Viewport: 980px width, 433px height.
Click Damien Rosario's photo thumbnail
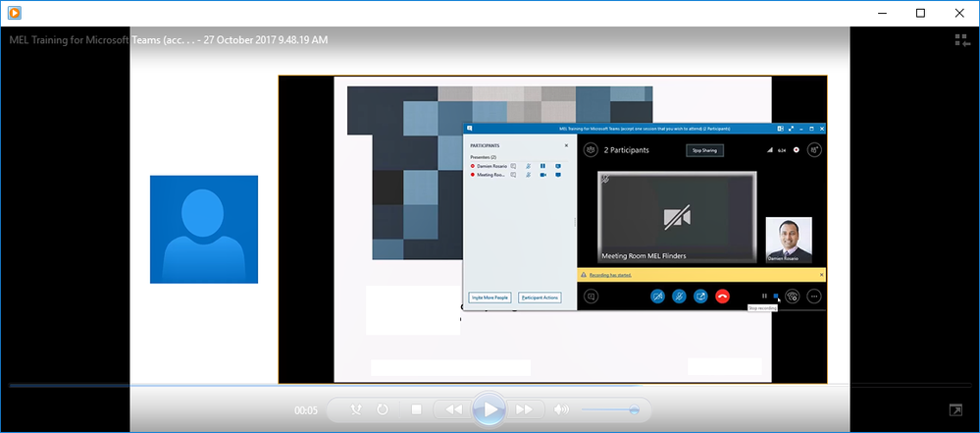click(789, 240)
